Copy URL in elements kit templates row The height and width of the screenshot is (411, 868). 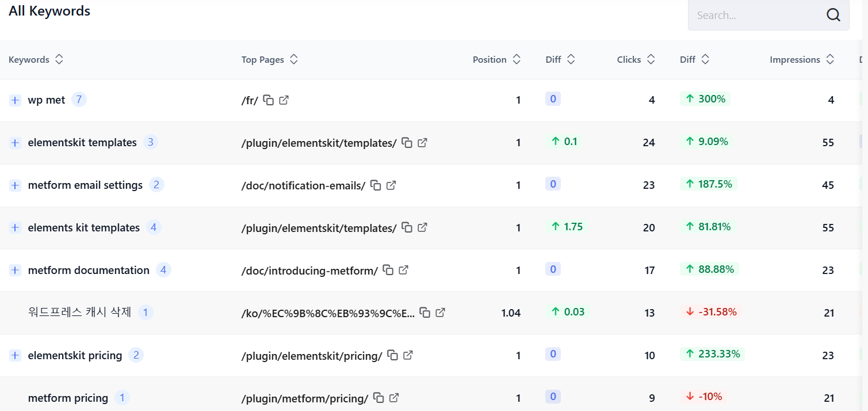(x=407, y=228)
